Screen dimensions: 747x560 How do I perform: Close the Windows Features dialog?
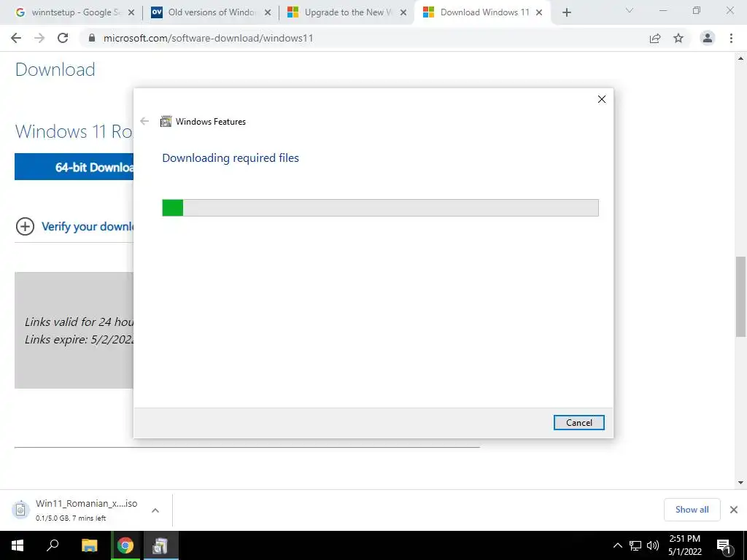click(x=602, y=99)
